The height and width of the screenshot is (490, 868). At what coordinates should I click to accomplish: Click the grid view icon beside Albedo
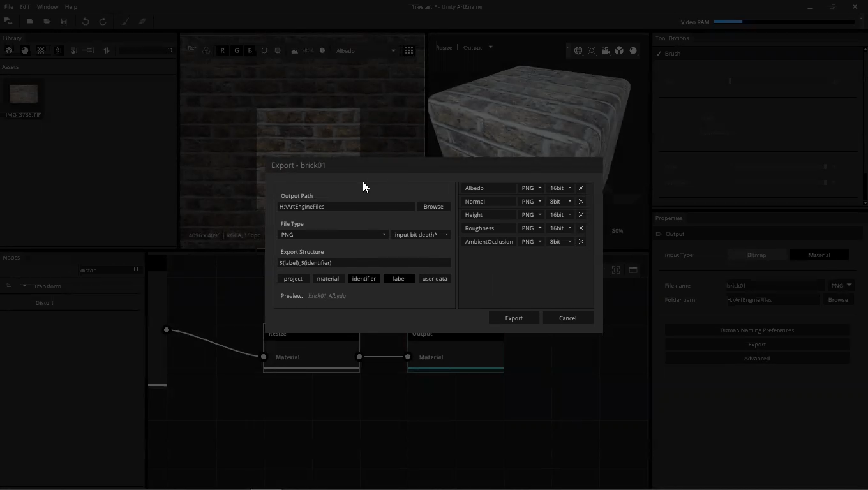(x=409, y=50)
